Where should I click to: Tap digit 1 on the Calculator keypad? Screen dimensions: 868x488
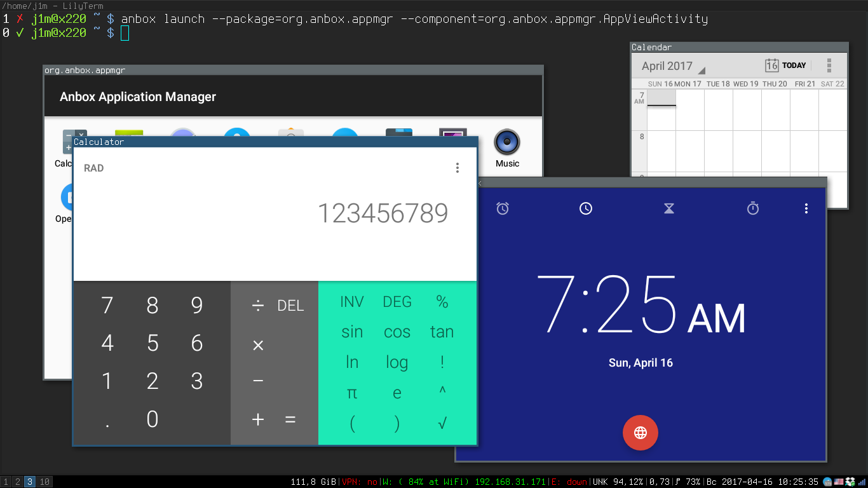[107, 381]
